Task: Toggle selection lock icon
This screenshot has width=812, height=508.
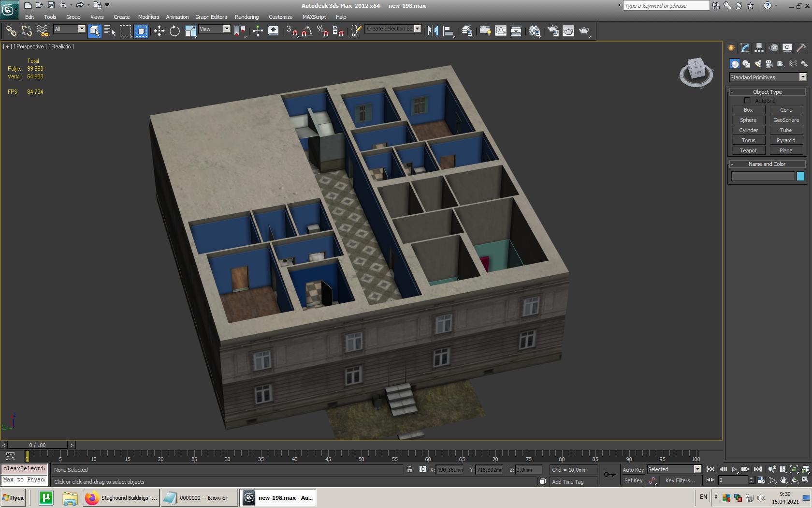Action: click(x=409, y=469)
